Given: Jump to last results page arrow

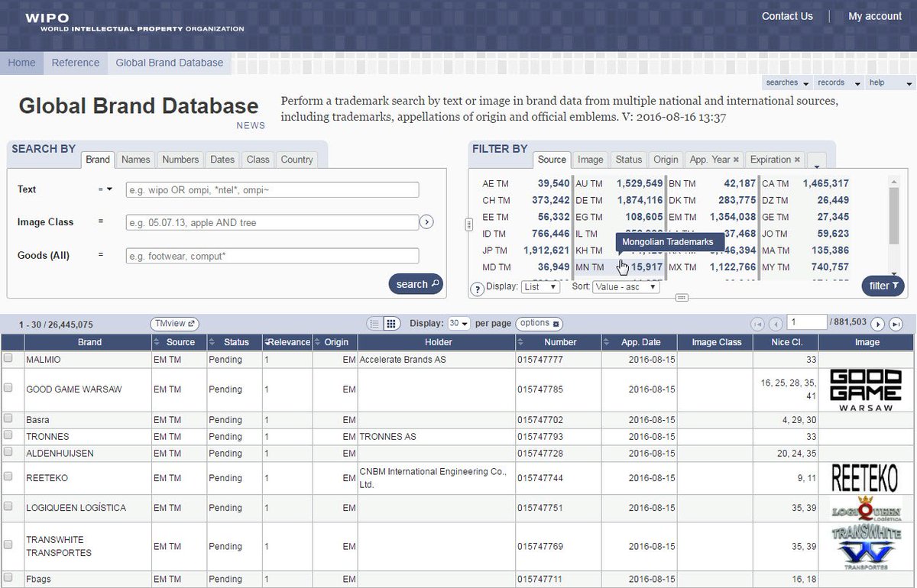Looking at the screenshot, I should pyautogui.click(x=896, y=324).
